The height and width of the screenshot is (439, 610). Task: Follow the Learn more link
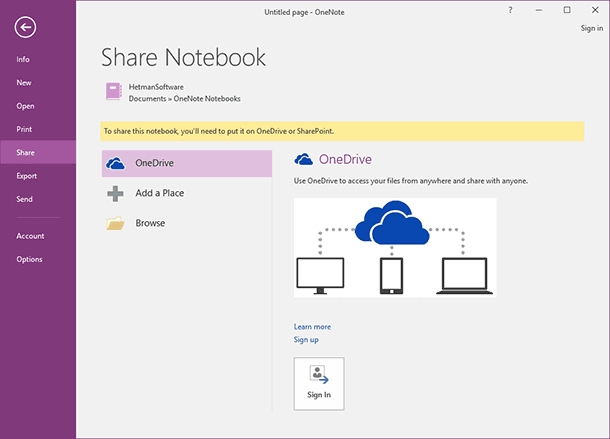(x=312, y=327)
